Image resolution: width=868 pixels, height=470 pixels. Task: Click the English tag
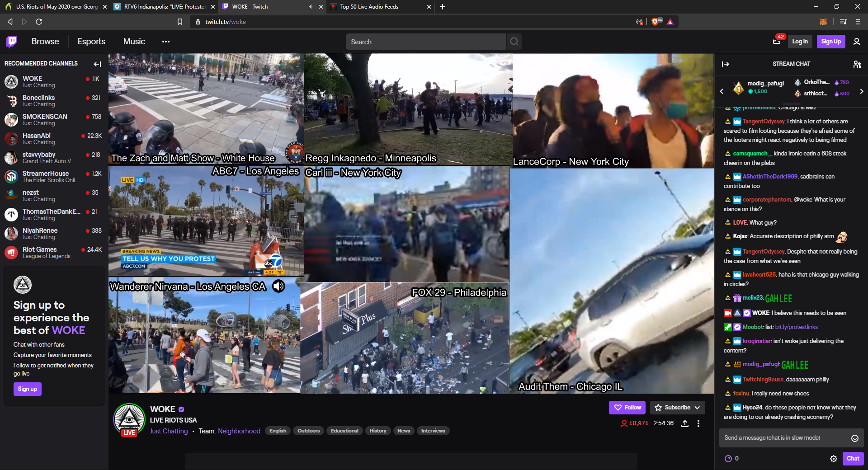tap(278, 431)
